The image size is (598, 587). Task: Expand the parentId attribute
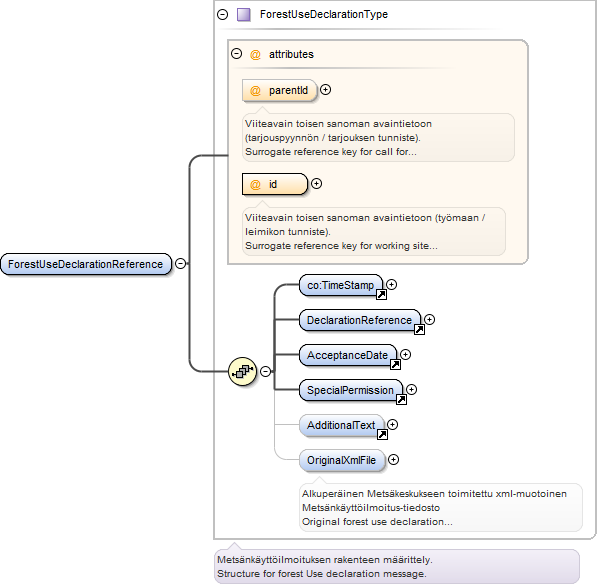(325, 90)
